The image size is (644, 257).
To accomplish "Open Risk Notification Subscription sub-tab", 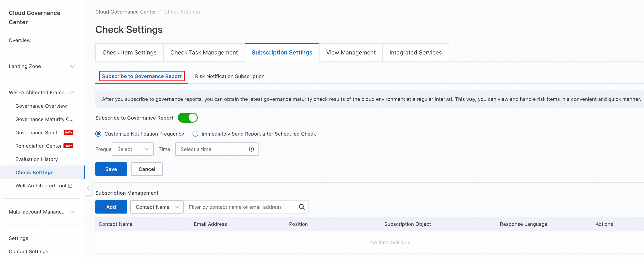I will click(230, 76).
